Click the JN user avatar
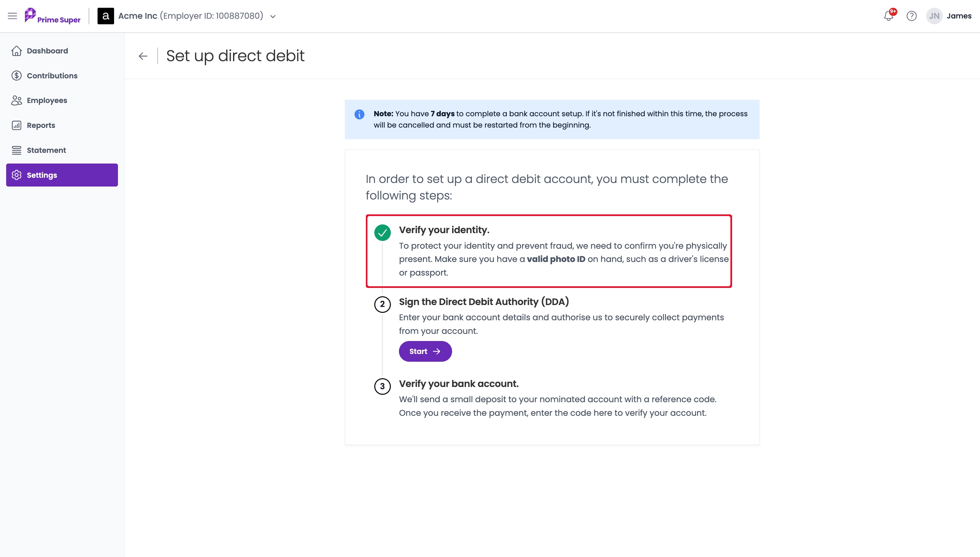980x557 pixels. click(934, 16)
